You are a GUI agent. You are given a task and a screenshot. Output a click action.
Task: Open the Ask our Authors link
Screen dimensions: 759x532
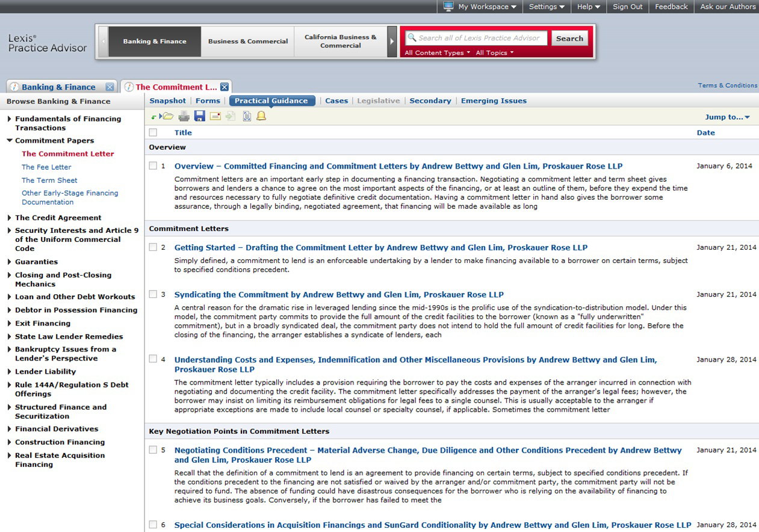coord(728,7)
